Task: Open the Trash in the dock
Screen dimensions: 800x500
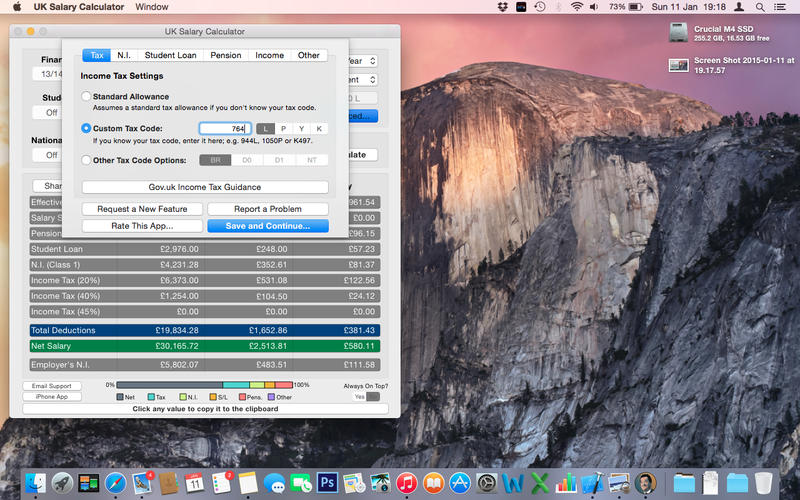Action: pyautogui.click(x=764, y=482)
